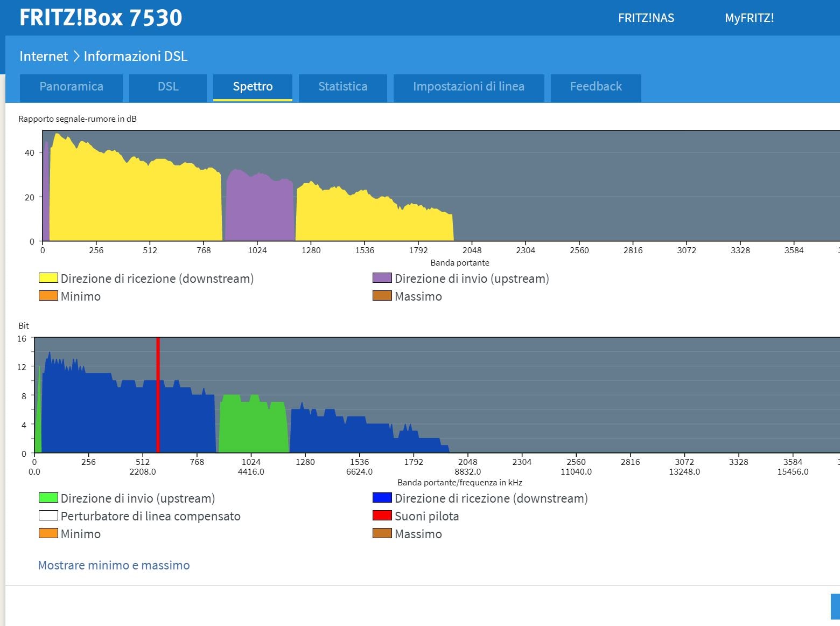Click the purple upstream area in SNR chart
840x626 pixels.
[x=258, y=210]
